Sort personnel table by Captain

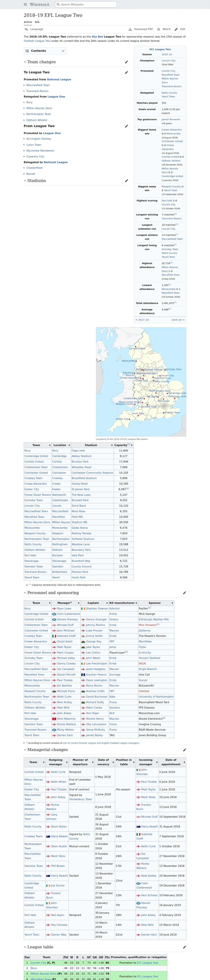pyautogui.click(x=95, y=603)
